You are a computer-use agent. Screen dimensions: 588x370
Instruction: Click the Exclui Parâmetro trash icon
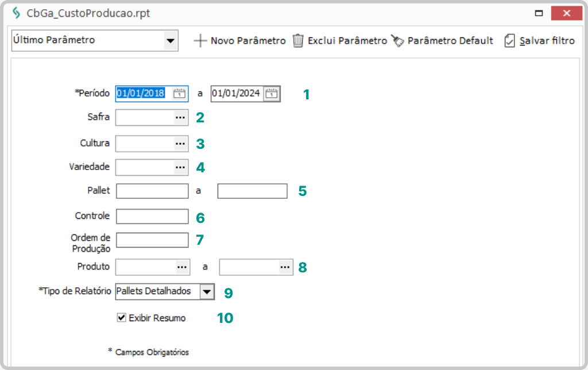(298, 41)
